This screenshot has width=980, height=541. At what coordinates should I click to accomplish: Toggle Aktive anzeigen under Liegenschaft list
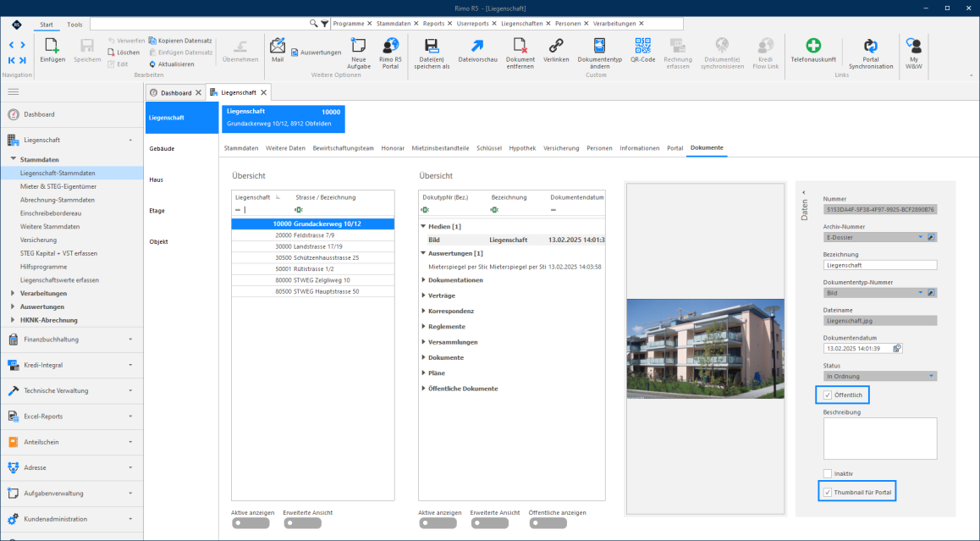(x=251, y=523)
